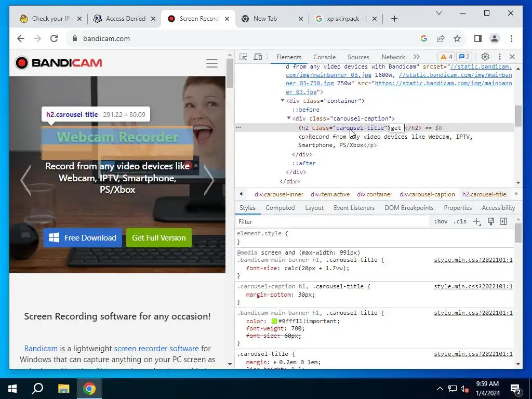This screenshot has width=532, height=399.
Task: Toggle the device toolbar icon
Action: tap(258, 57)
